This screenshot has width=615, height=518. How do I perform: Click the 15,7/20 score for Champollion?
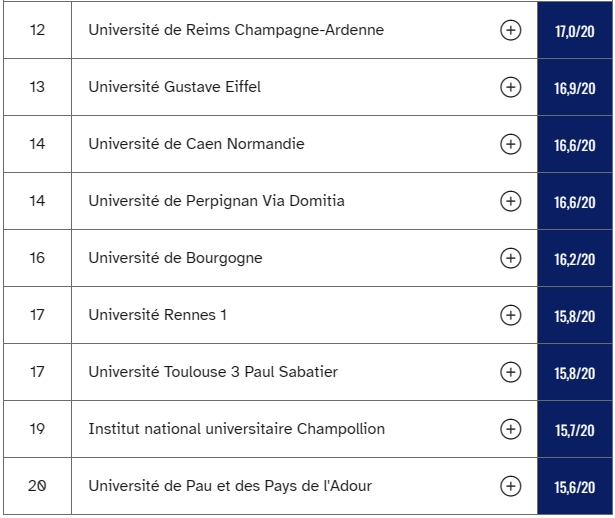click(575, 429)
